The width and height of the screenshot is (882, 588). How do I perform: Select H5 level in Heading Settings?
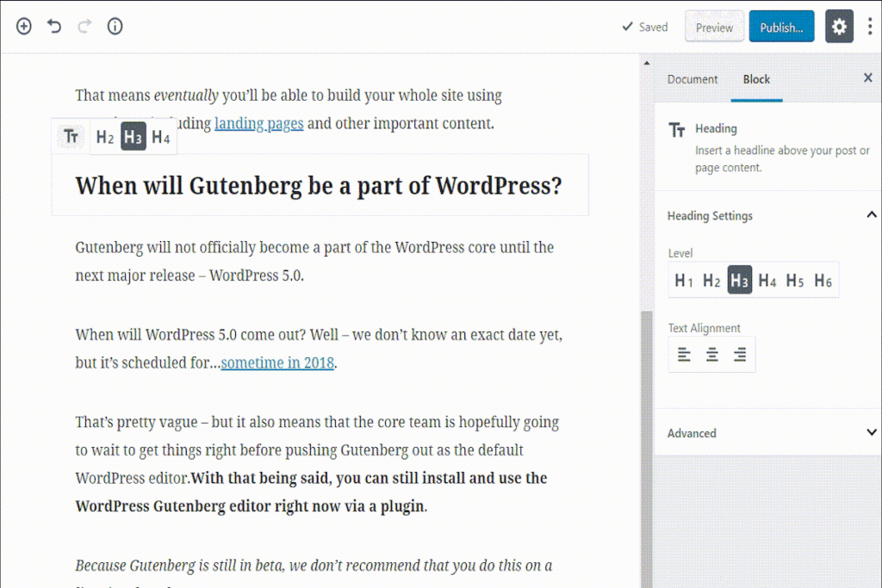click(795, 280)
